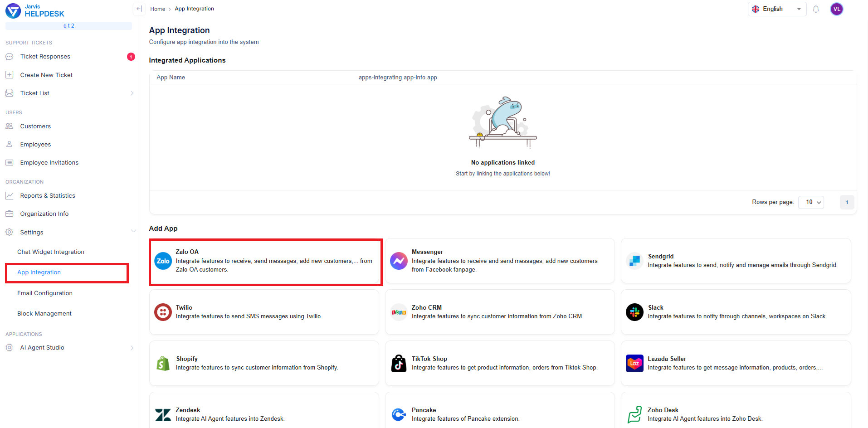The height and width of the screenshot is (428, 868).
Task: Click the Employee Invitations list icon
Action: [9, 162]
